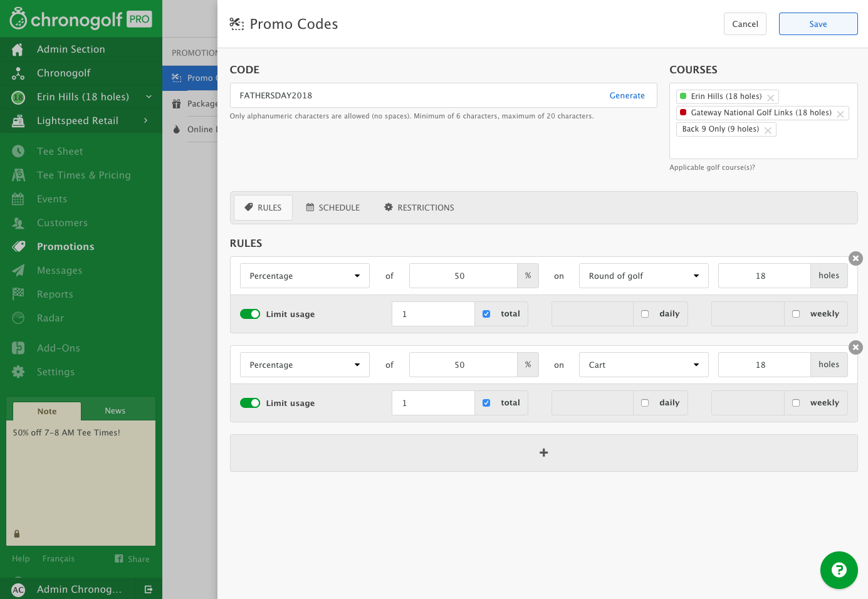Click the Messages paper plane icon

(x=18, y=271)
